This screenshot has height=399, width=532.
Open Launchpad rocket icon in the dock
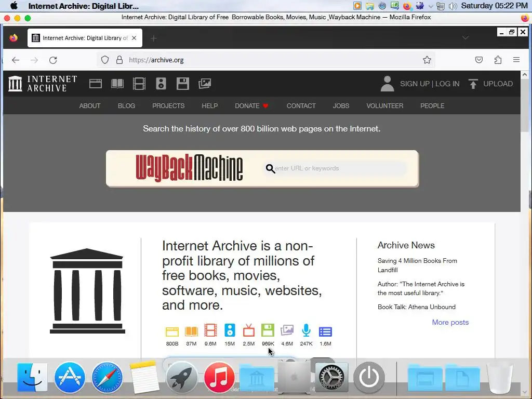click(x=181, y=377)
